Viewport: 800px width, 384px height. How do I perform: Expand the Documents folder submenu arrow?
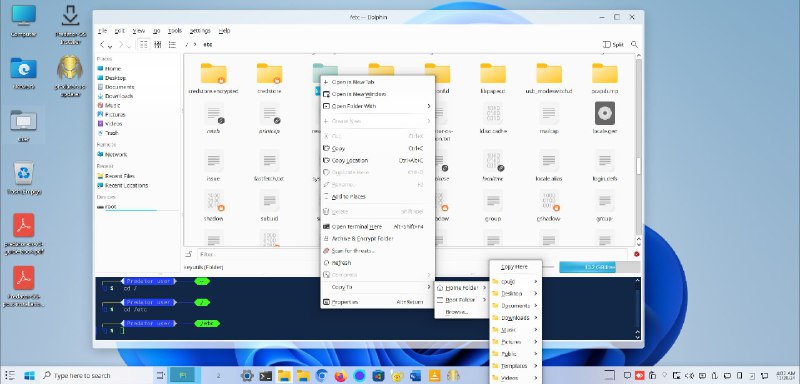coord(536,305)
